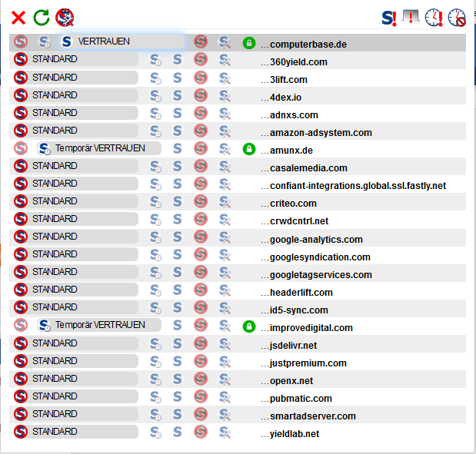Set computerbase.de to temporarily trusted
The height and width of the screenshot is (454, 476).
(x=45, y=41)
